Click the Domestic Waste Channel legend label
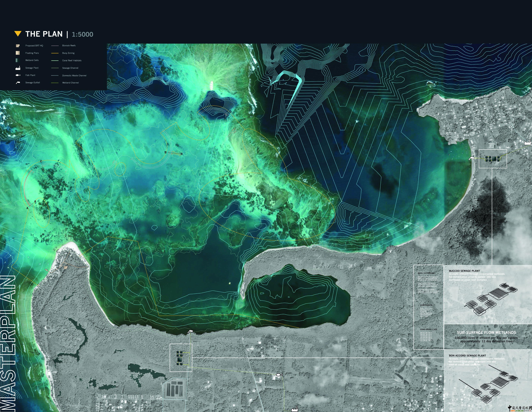This screenshot has width=532, height=412. [x=74, y=75]
